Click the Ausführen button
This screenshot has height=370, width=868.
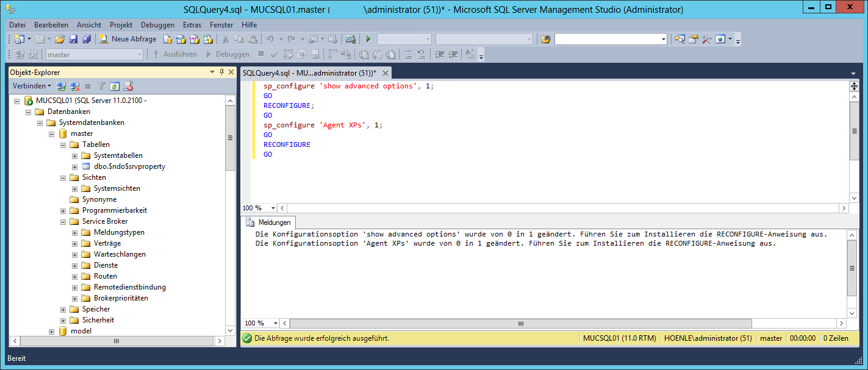(174, 54)
